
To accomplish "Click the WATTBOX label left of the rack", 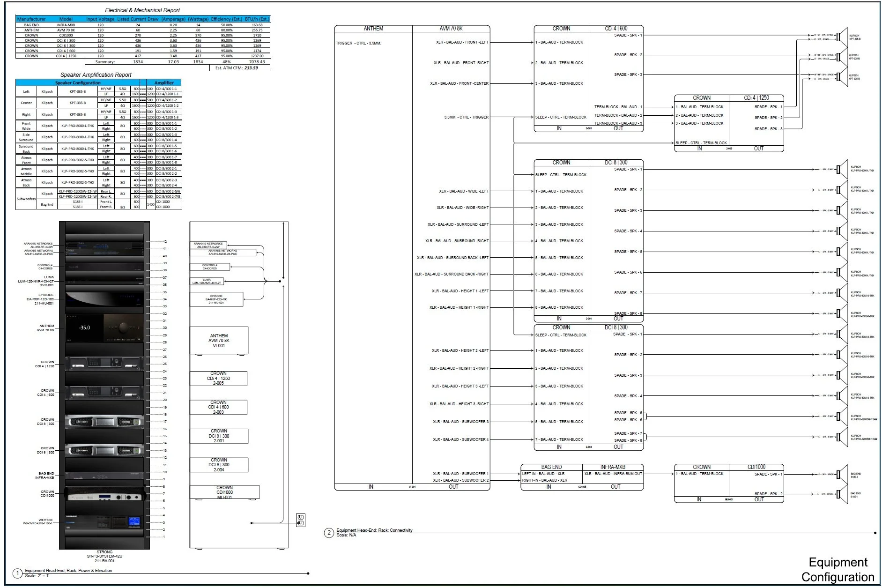I will [38, 521].
